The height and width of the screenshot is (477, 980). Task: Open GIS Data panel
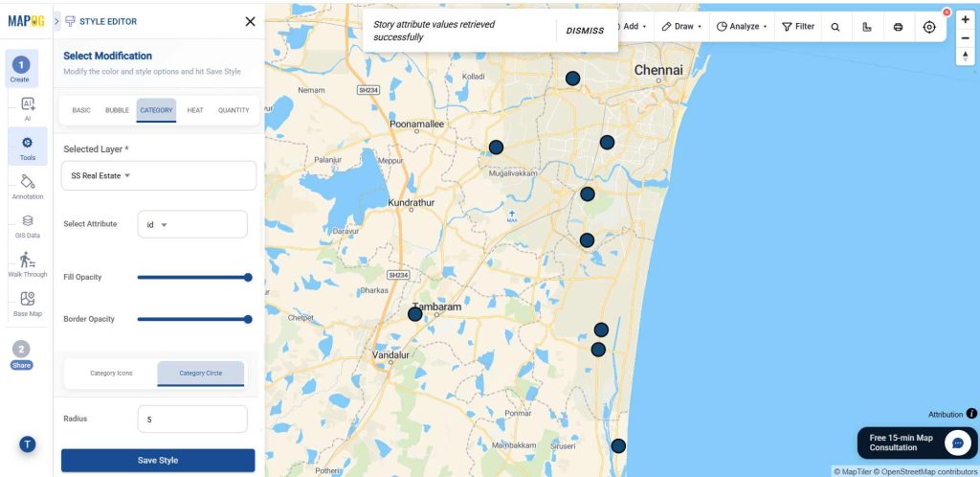click(28, 226)
